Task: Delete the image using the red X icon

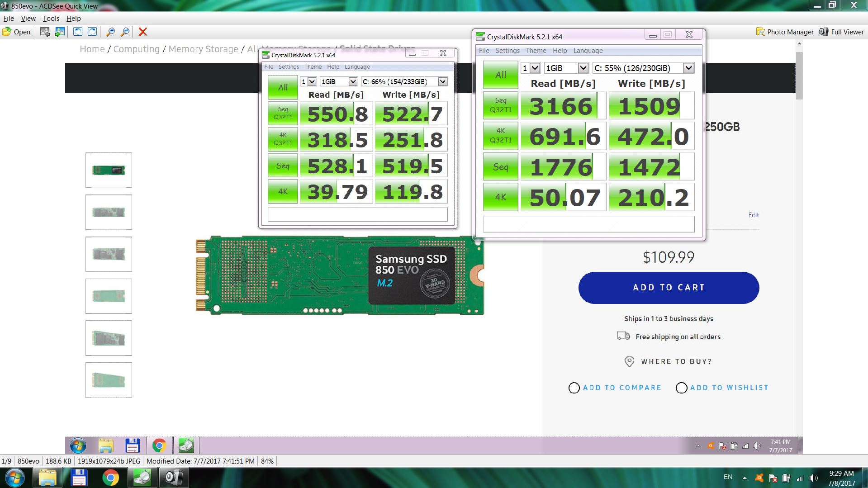Action: point(142,32)
